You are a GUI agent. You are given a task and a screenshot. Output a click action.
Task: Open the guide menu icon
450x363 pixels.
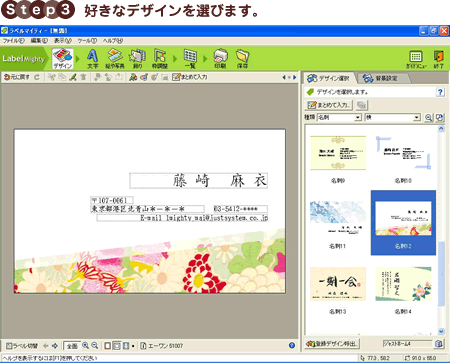416,59
